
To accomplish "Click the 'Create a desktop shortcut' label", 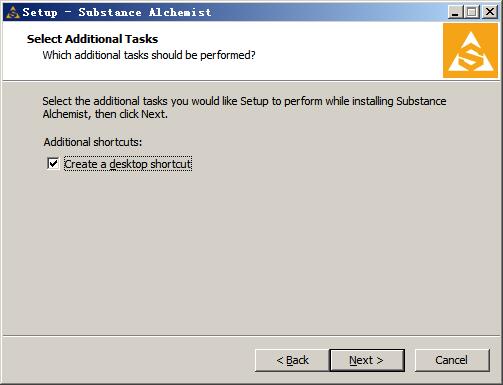I will click(x=128, y=164).
